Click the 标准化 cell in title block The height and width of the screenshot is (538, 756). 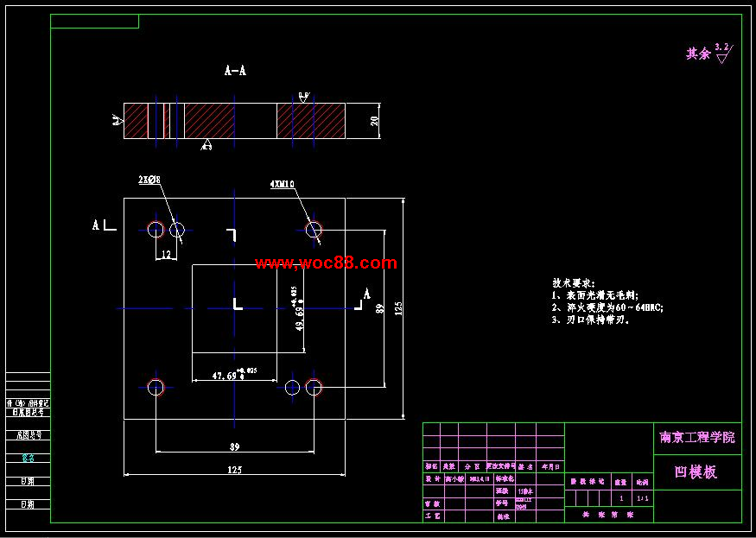pos(505,479)
